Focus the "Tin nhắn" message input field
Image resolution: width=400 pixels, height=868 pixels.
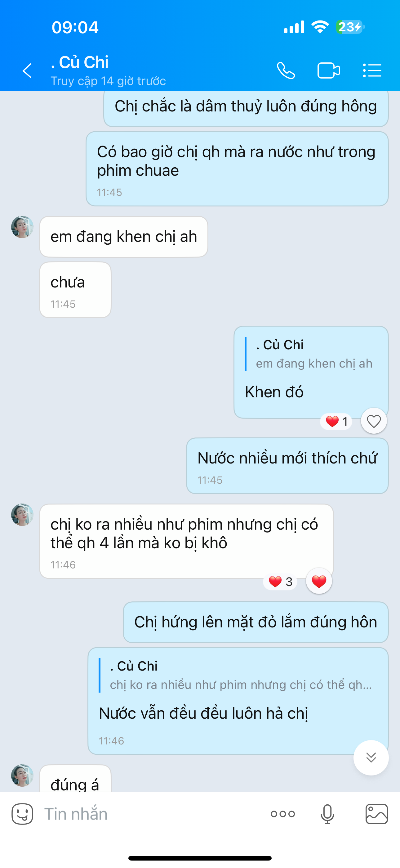click(152, 814)
